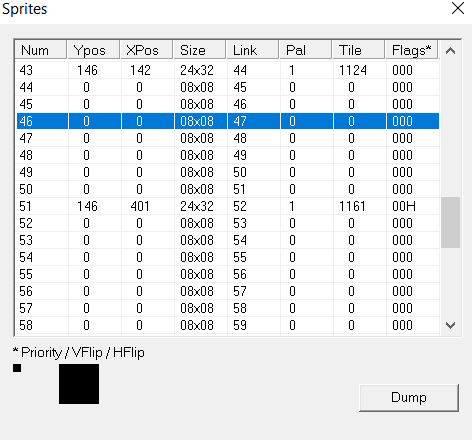Select sprite row number 43

point(228,70)
